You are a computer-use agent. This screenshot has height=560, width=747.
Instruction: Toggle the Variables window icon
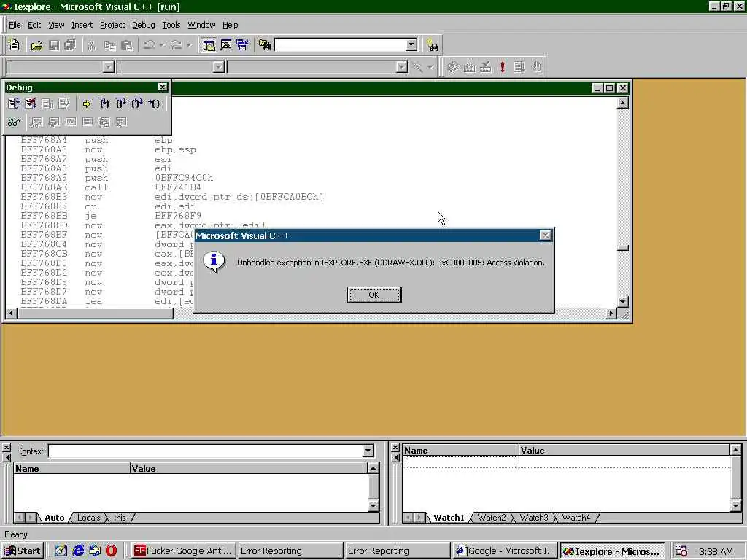coord(53,122)
